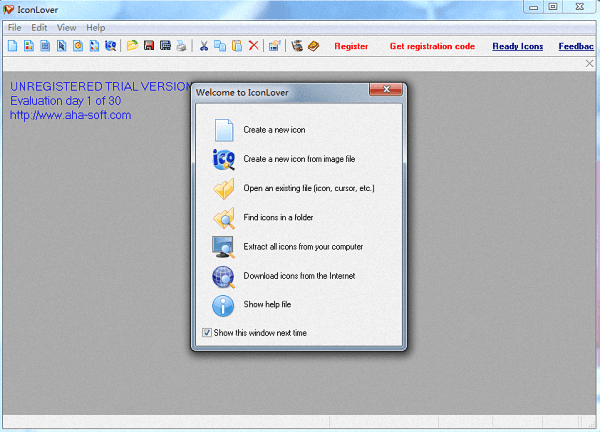600x432 pixels.
Task: Click 'Get registration code' link
Action: 432,46
